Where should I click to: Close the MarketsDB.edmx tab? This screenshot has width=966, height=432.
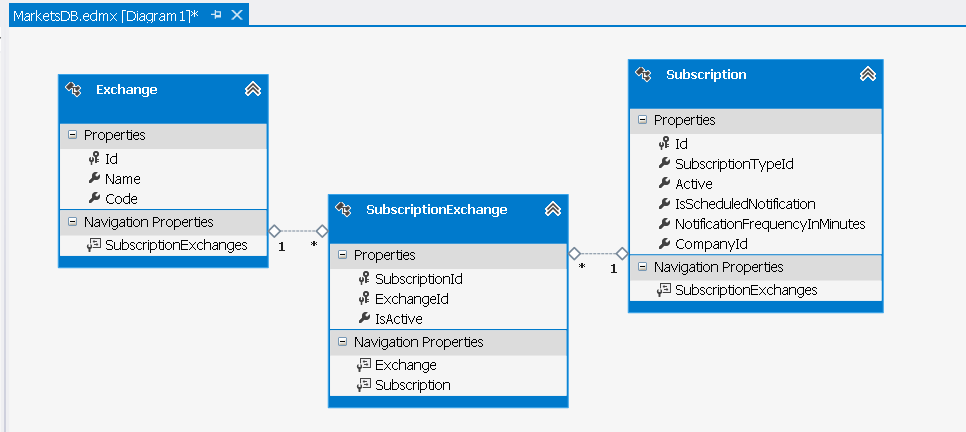pyautogui.click(x=237, y=15)
